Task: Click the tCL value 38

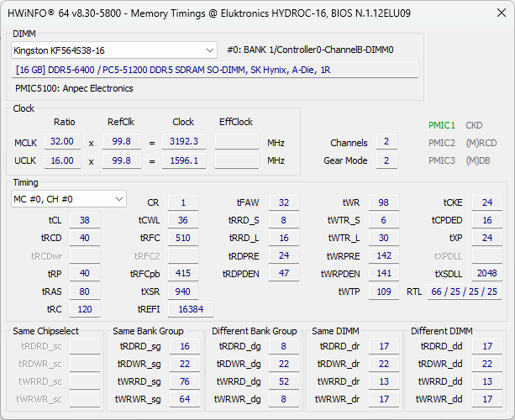Action: click(85, 220)
